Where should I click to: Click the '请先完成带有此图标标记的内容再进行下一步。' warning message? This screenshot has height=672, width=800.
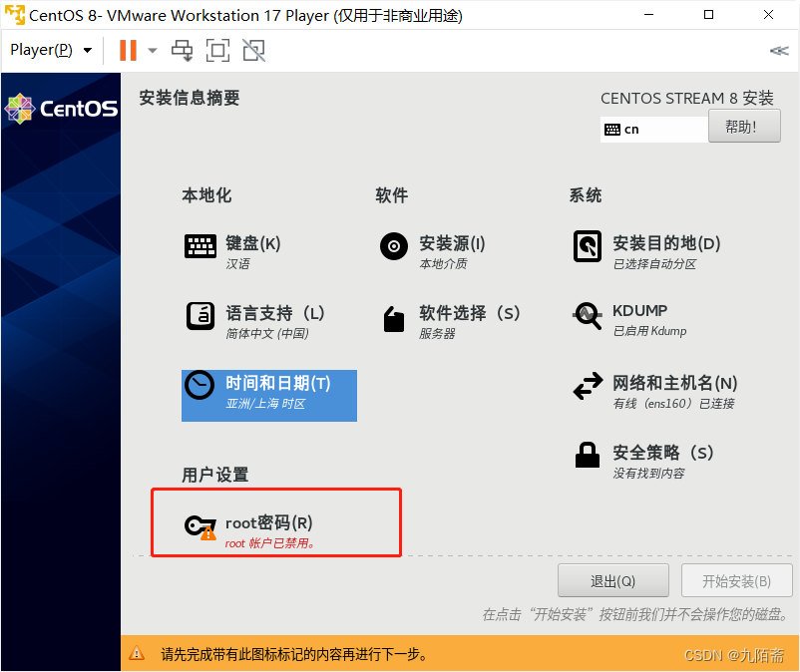click(x=295, y=654)
